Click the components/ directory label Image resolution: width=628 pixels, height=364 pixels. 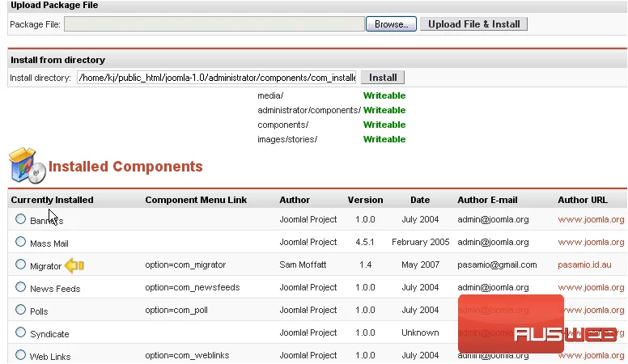(x=282, y=125)
